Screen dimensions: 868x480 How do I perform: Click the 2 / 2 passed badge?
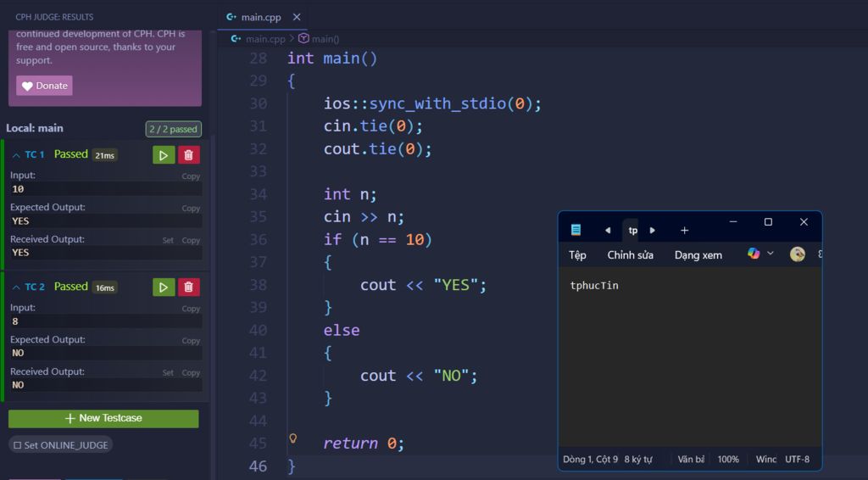173,129
